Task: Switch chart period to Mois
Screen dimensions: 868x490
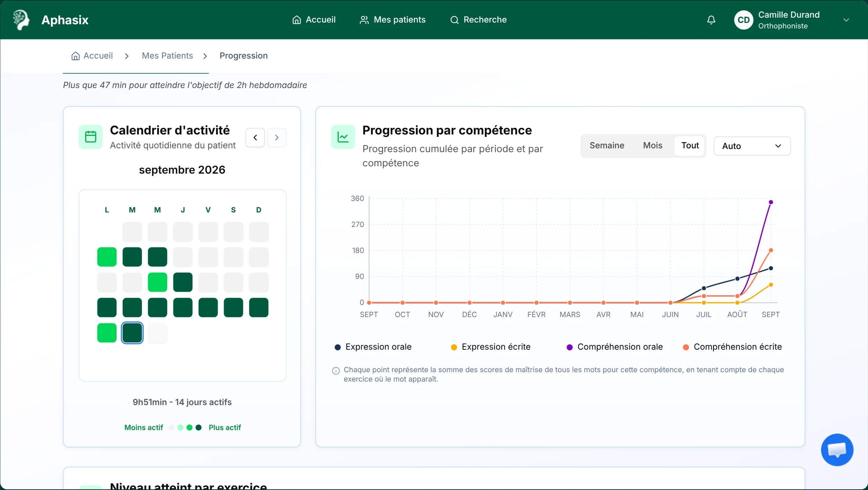Action: pos(653,146)
